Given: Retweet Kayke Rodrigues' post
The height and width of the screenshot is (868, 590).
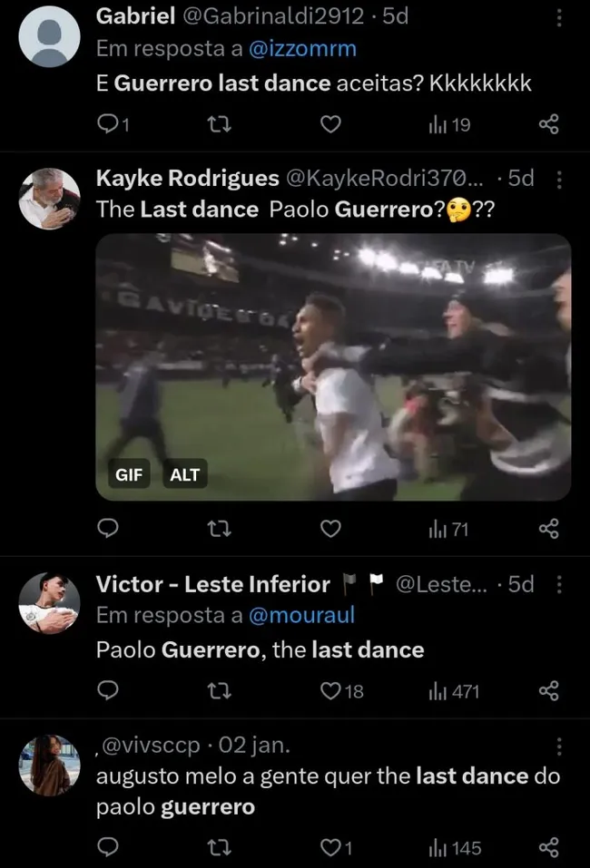Looking at the screenshot, I should click(x=219, y=528).
